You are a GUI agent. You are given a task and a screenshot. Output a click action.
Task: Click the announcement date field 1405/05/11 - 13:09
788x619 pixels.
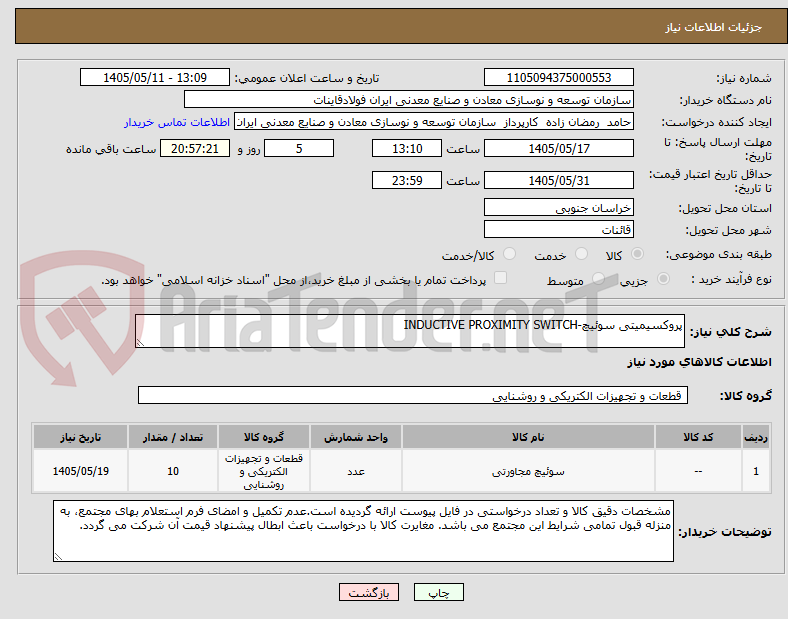click(155, 77)
